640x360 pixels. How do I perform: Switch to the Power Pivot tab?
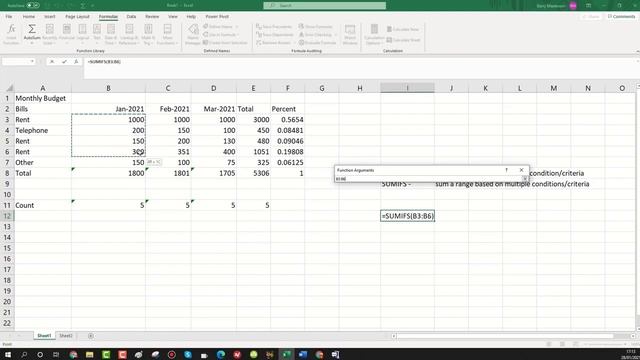click(217, 16)
